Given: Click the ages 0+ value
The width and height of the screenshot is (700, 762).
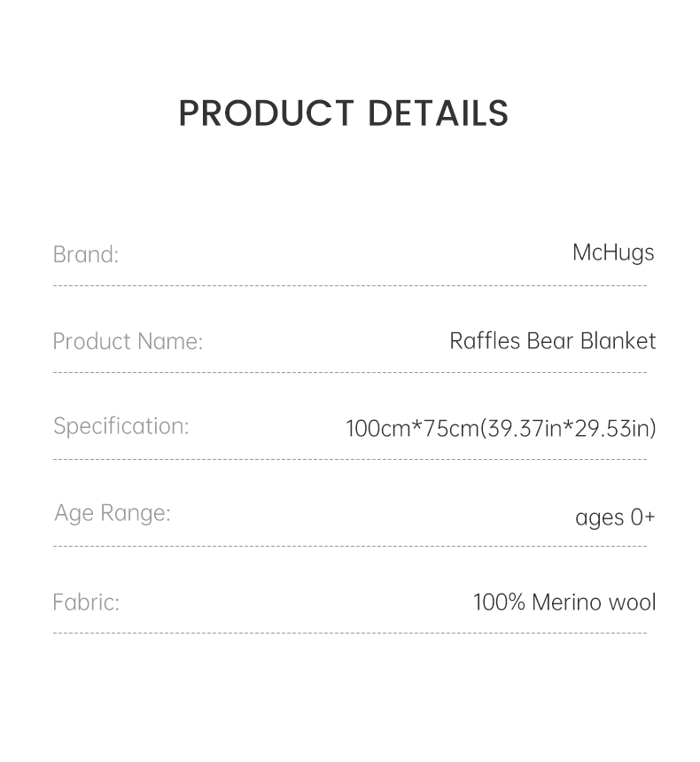Looking at the screenshot, I should [x=615, y=517].
